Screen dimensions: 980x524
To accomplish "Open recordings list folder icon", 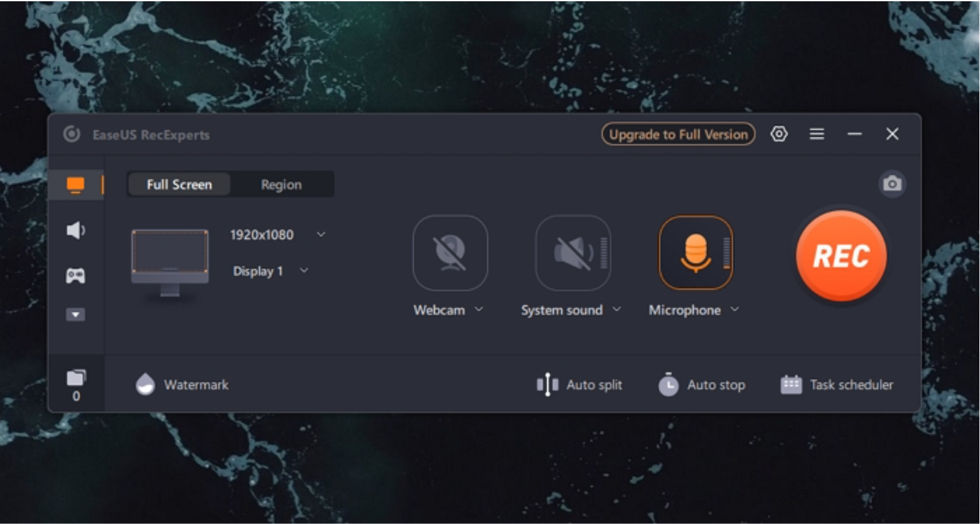I will 75,378.
